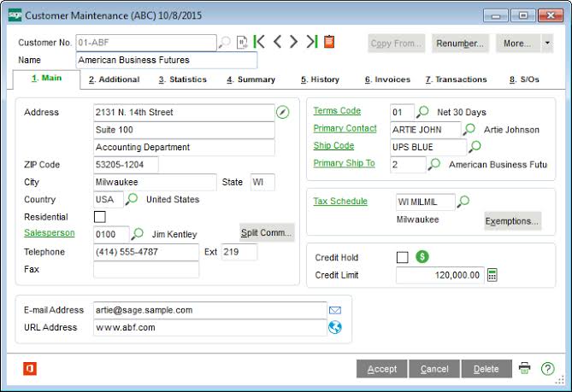Click the Credit Limit amount field
The height and width of the screenshot is (392, 572).
[x=440, y=275]
